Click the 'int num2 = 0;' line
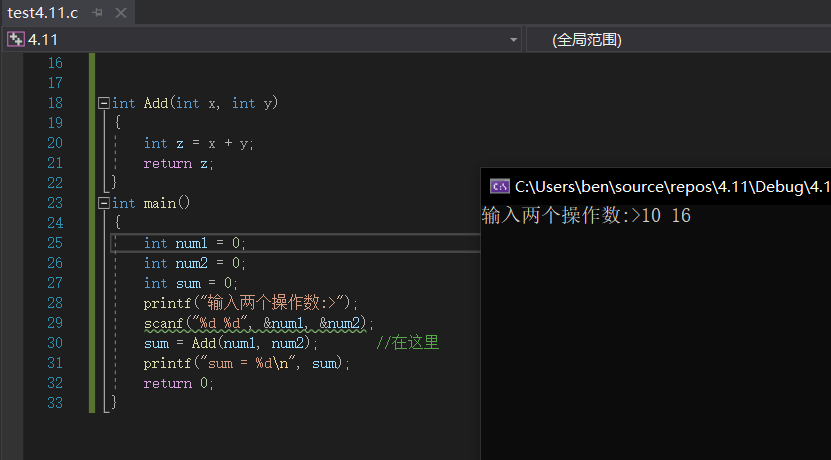The height and width of the screenshot is (460, 831). tap(195, 263)
